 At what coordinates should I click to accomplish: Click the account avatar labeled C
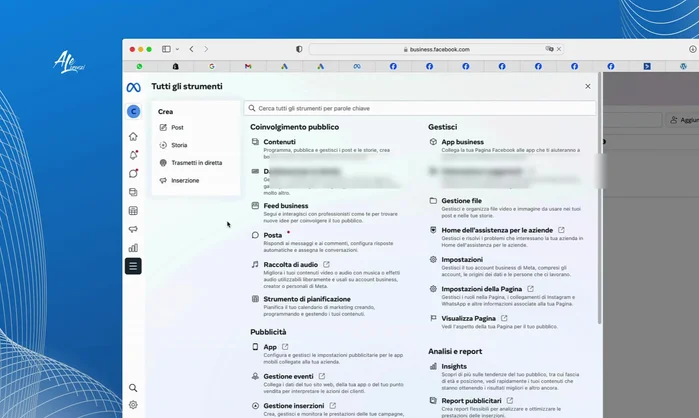(133, 111)
